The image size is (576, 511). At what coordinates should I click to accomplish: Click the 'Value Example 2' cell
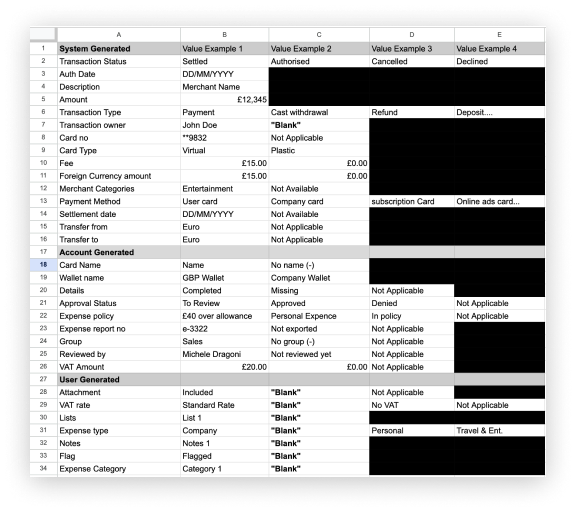(x=319, y=48)
